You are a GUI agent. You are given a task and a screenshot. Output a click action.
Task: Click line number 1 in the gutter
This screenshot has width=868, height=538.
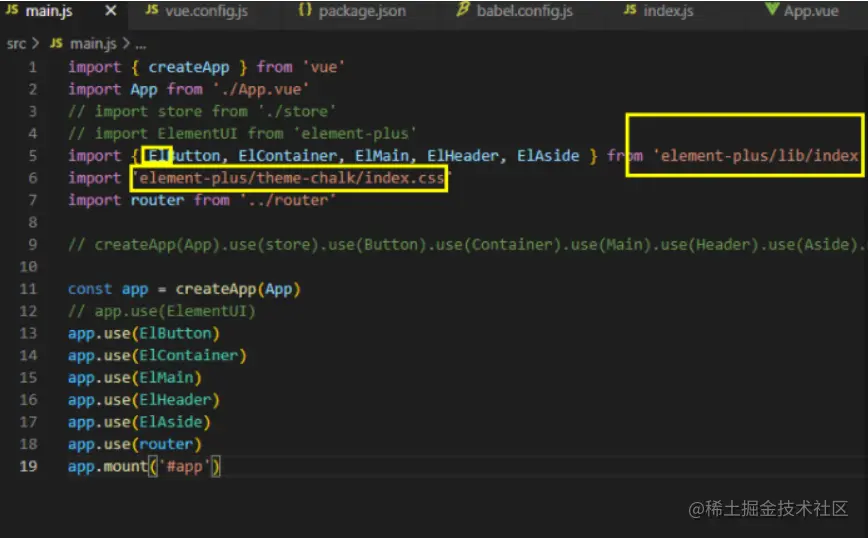33,67
